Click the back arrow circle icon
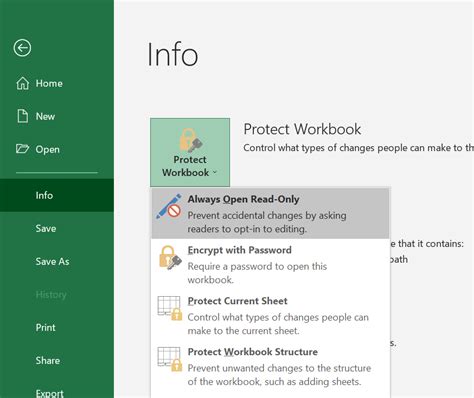The height and width of the screenshot is (398, 474). click(x=22, y=48)
